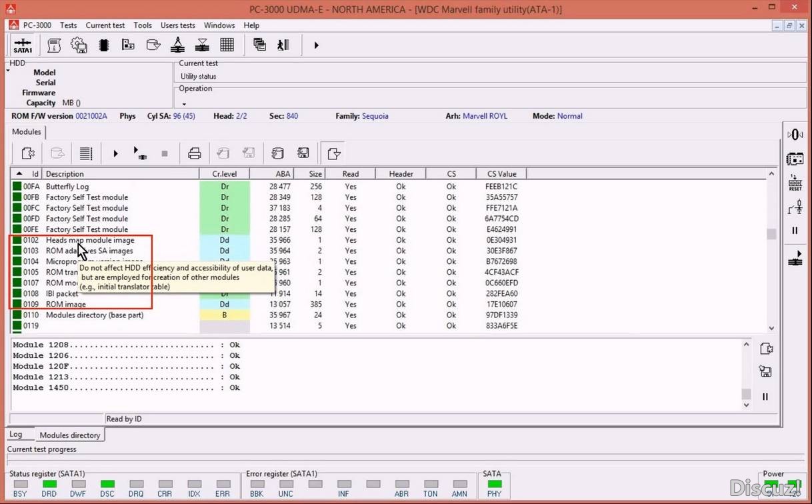This screenshot has width=812, height=504.
Task: Click the module gear icon in Modules toolbar
Action: (28, 153)
